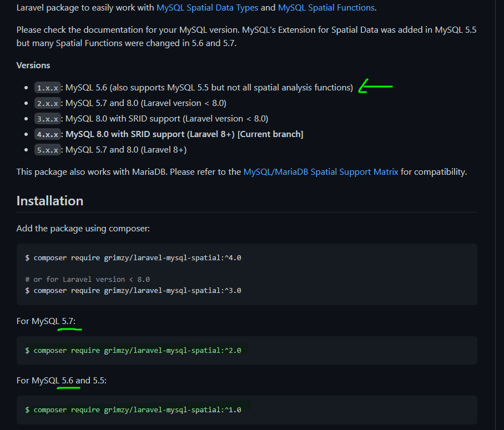Click the Versions heading
Screen dimensions: 504x430
33,65
